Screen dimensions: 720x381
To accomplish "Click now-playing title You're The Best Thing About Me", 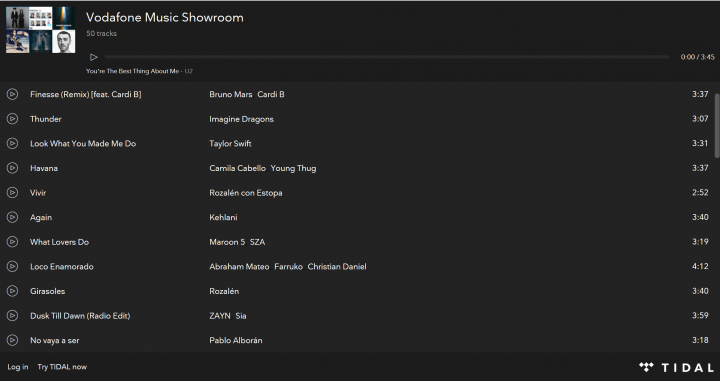I will (x=133, y=71).
